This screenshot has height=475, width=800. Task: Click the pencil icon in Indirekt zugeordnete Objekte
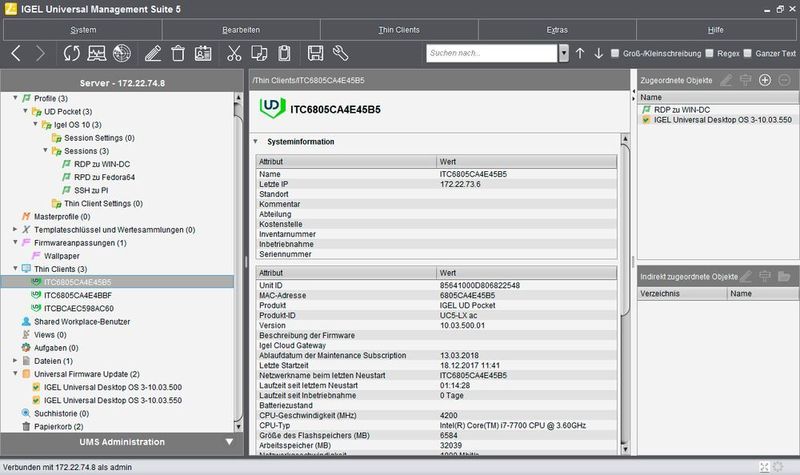tap(745, 276)
